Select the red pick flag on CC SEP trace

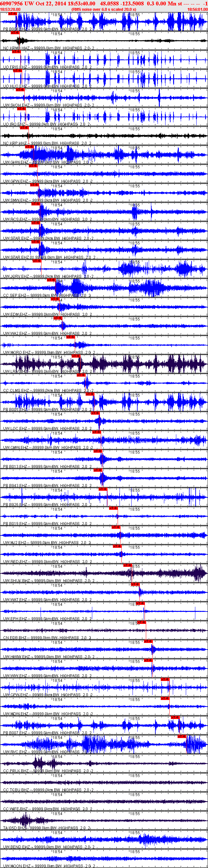coord(51,280)
